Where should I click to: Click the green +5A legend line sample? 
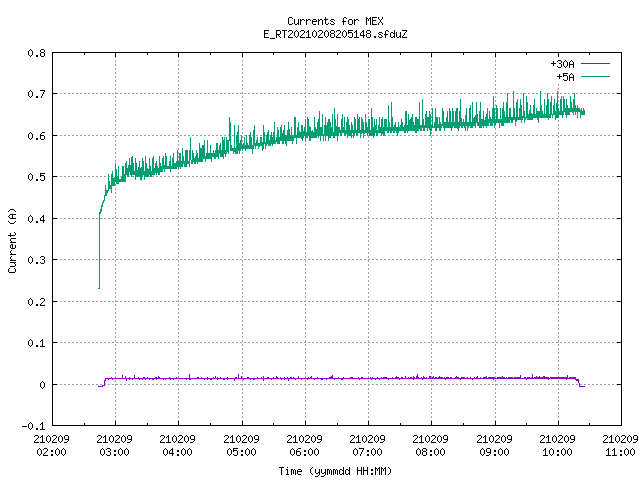coord(595,76)
